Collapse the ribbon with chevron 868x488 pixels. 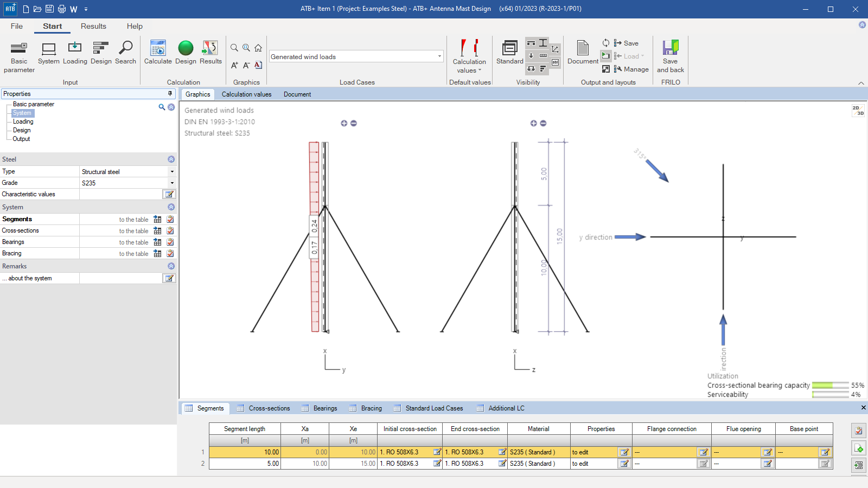(861, 83)
